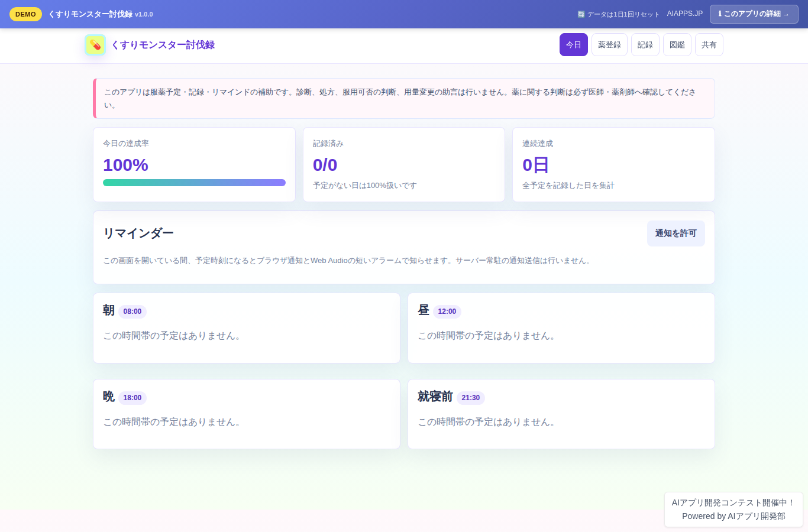Click the くすりモンスター討伐録 header title
The image size is (808, 532).
(163, 45)
